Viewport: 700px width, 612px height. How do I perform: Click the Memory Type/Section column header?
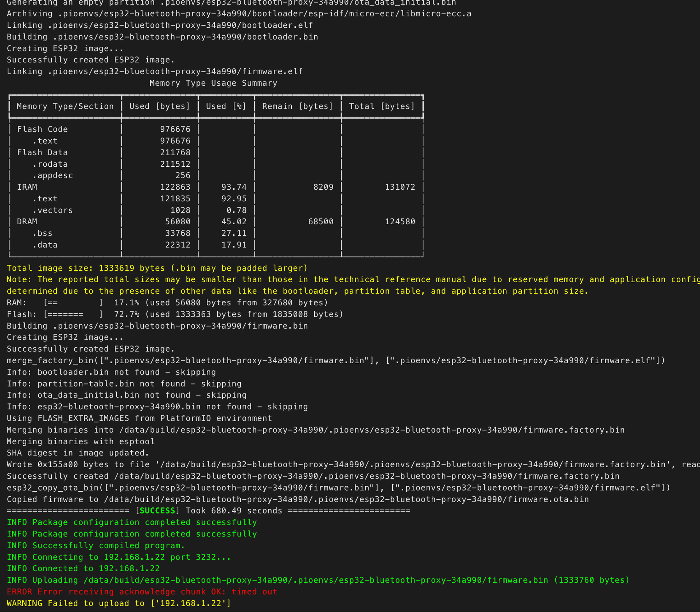(x=65, y=106)
